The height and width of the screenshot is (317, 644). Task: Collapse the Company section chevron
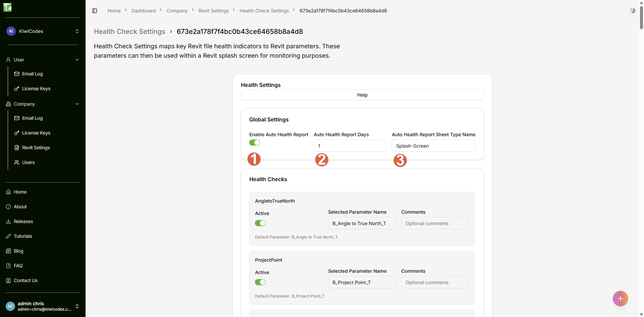(77, 104)
